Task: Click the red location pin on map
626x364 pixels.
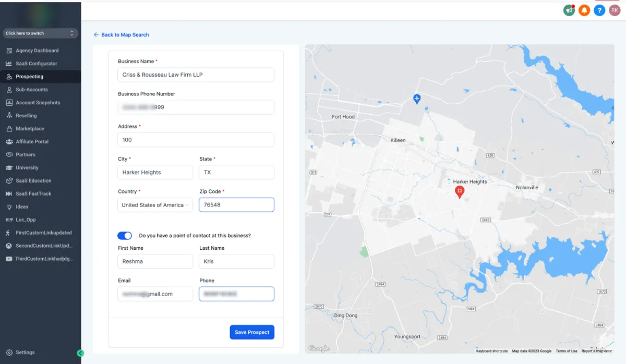Action: tap(460, 192)
